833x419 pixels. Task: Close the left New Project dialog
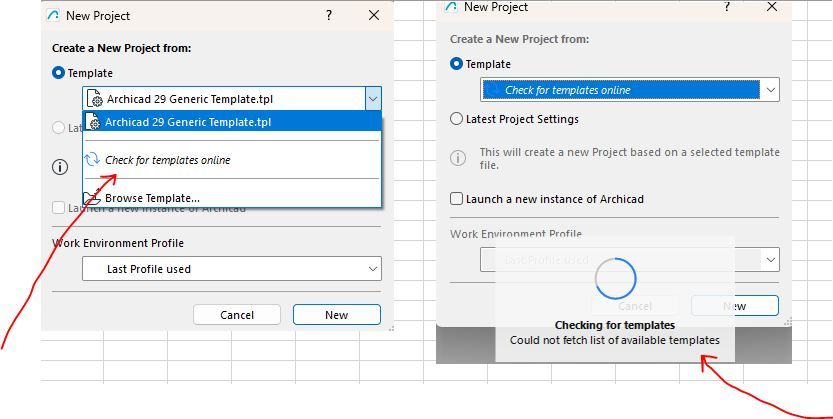(x=374, y=15)
